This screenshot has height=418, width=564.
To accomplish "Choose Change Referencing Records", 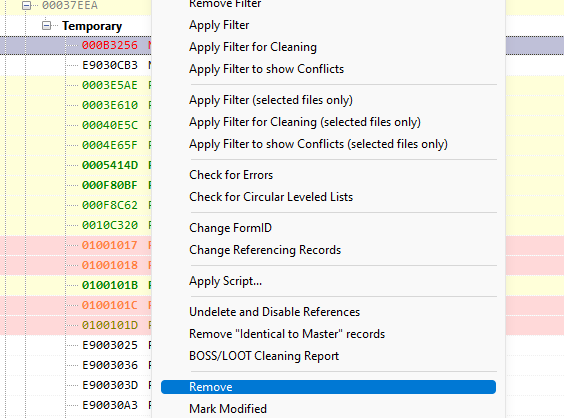I will 265,250.
